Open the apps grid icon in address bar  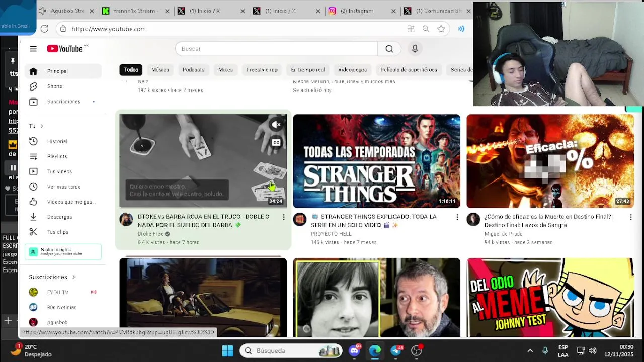click(x=411, y=29)
